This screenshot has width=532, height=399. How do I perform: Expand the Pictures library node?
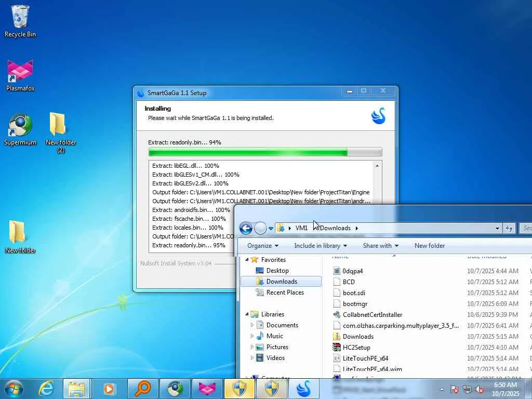pyautogui.click(x=252, y=347)
